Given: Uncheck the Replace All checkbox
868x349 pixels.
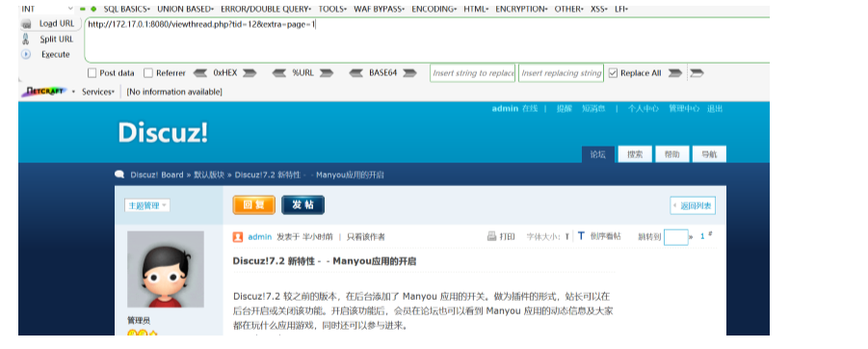Looking at the screenshot, I should pyautogui.click(x=613, y=73).
